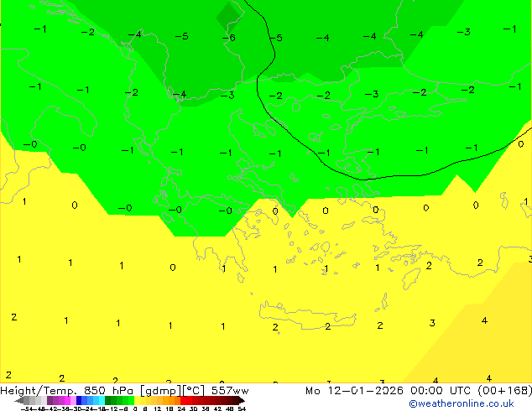Click the yellow swatch in the temperature legend

pyautogui.click(x=137, y=400)
